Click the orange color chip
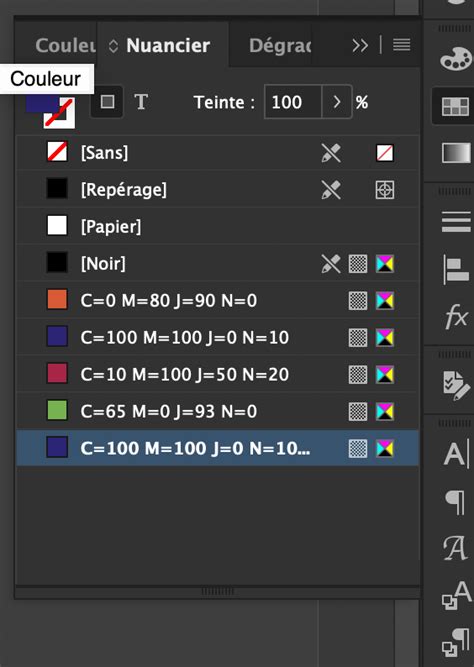 (x=57, y=299)
